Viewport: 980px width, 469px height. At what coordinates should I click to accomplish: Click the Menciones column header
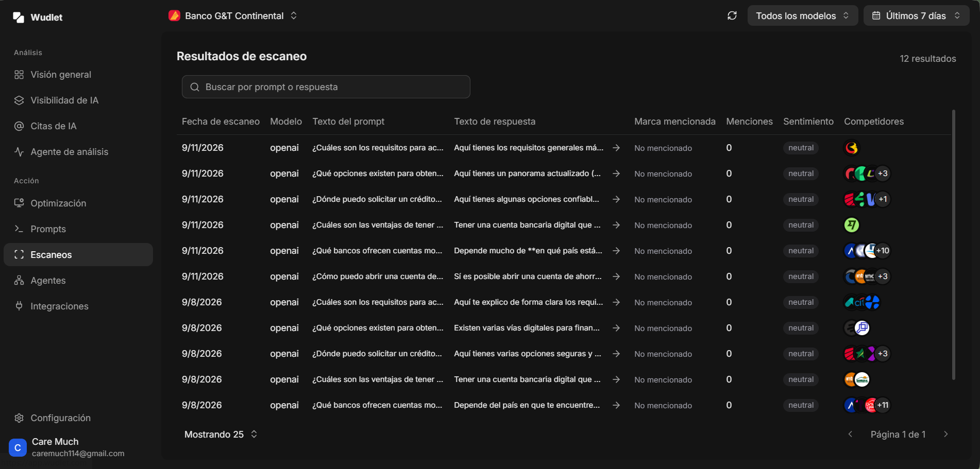[x=749, y=121]
